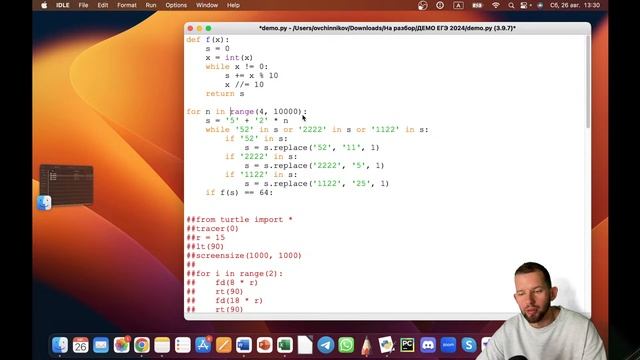The width and height of the screenshot is (640, 360).
Task: Open Spotlight search magnifier
Action: 511,5
